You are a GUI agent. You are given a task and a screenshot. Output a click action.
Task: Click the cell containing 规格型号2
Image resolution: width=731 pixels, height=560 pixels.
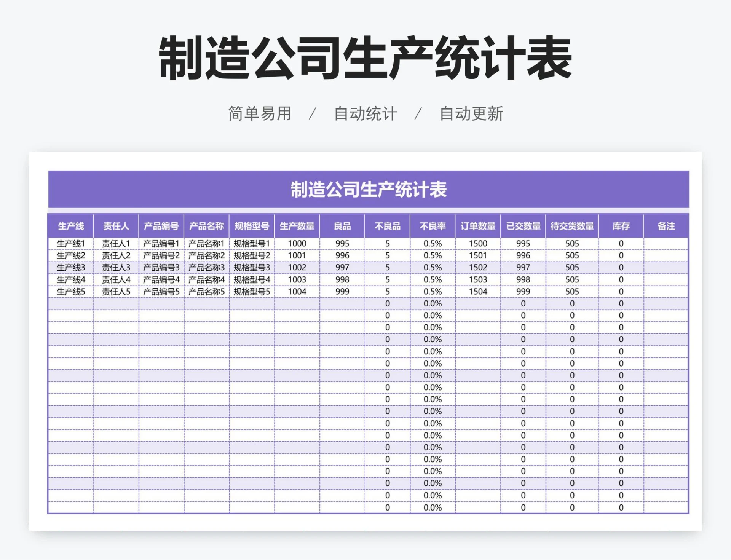coord(252,256)
